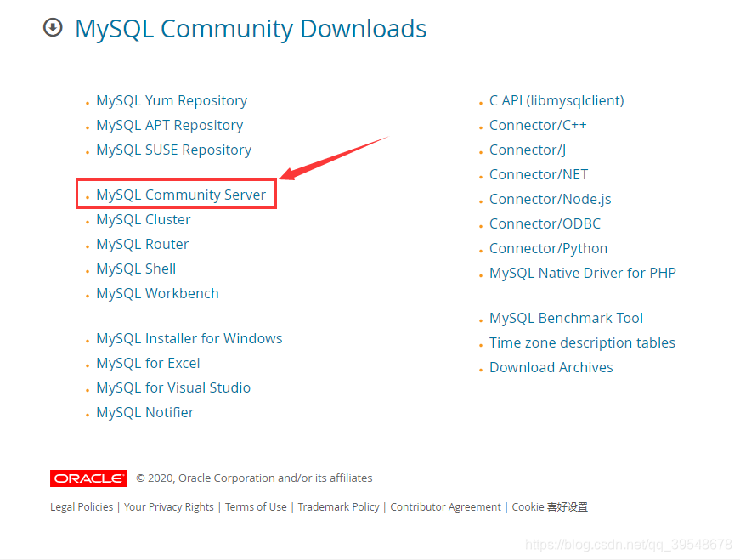Open Connector/Python link
Viewport: 740px width, 560px height.
[548, 248]
